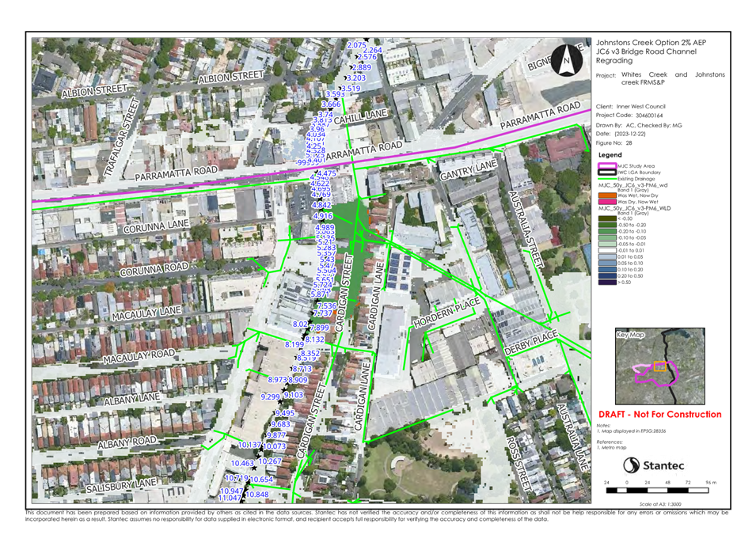
Task: Click the chainage value '2.075'
Action: point(357,45)
